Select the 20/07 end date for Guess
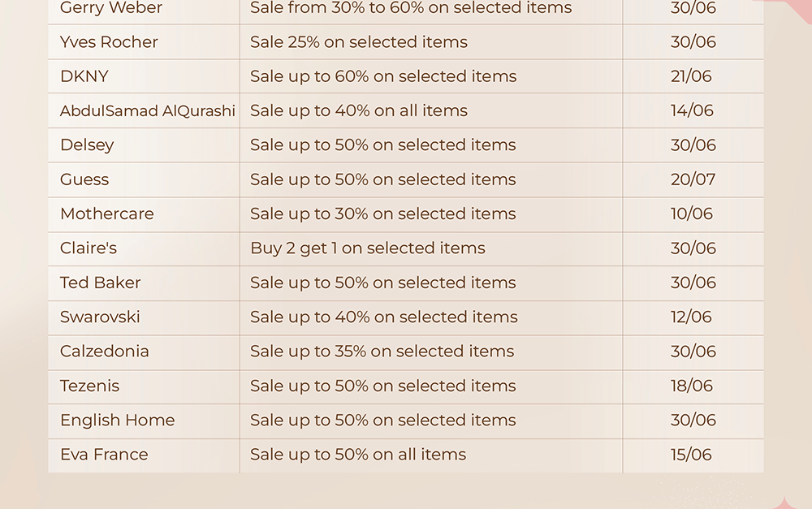 coord(693,179)
